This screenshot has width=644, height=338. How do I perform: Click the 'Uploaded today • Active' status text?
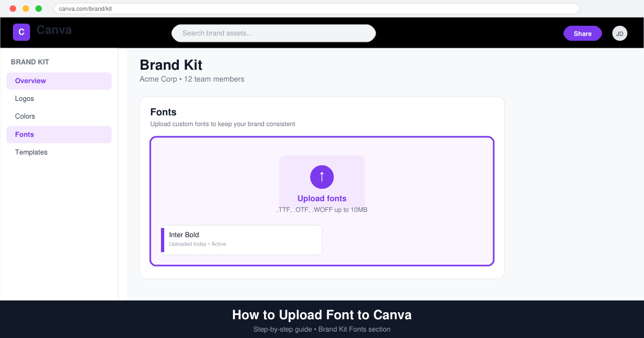[197, 244]
